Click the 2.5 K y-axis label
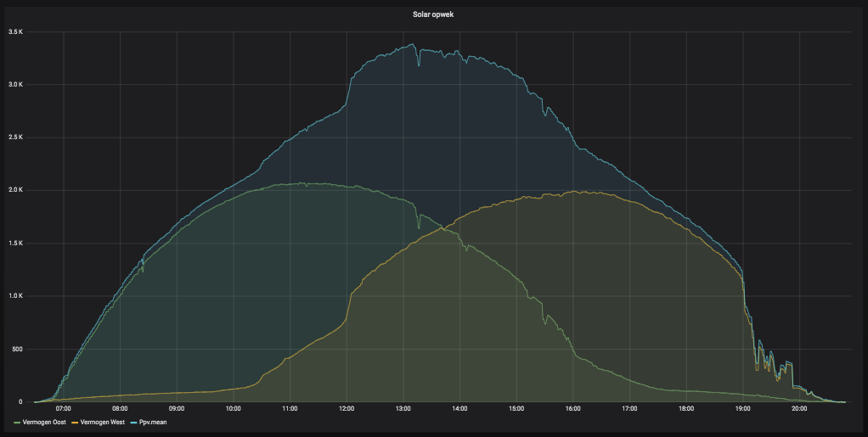868x437 pixels. point(15,137)
